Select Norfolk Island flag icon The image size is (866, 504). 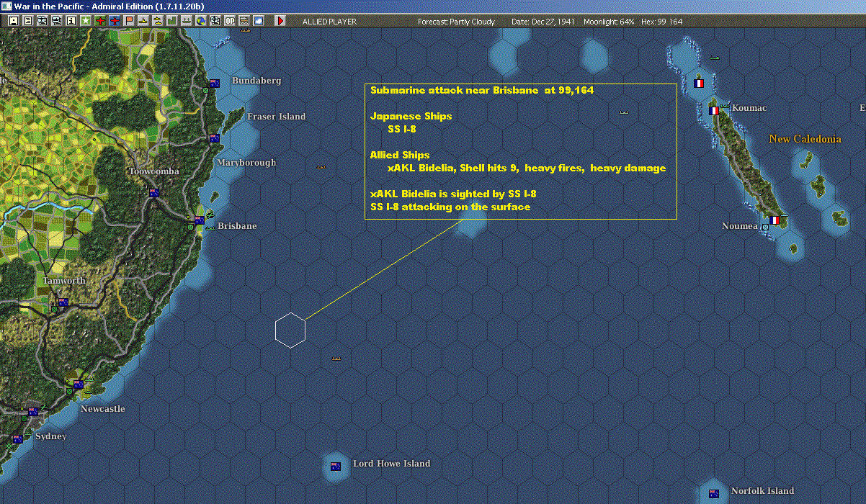714,494
